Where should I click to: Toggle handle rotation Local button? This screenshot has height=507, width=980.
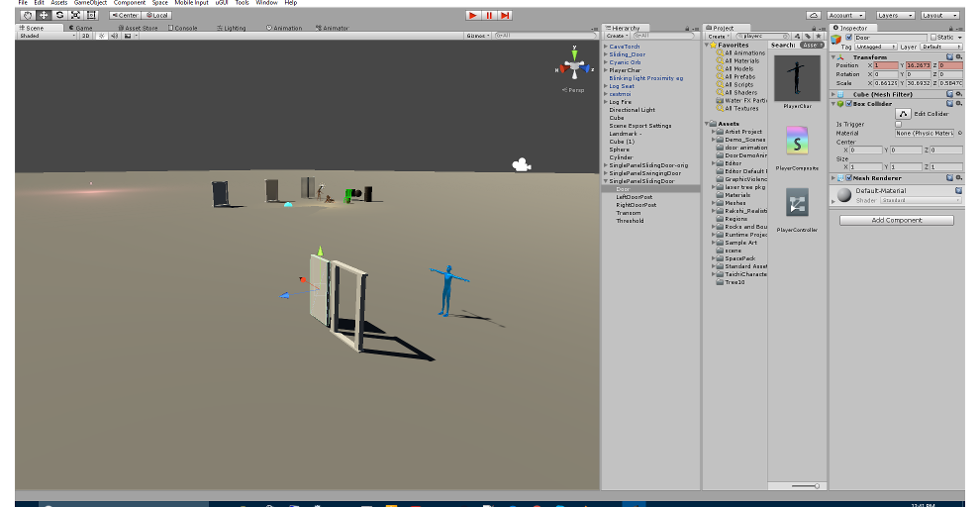156,15
